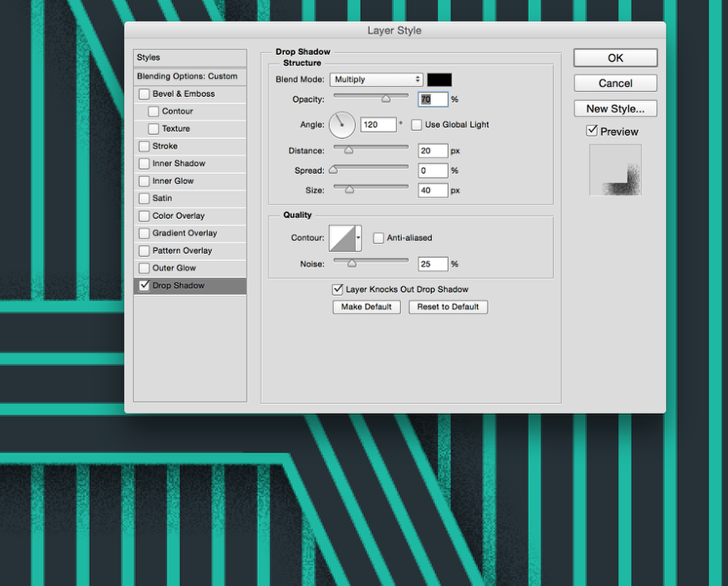The width and height of the screenshot is (728, 586).
Task: Click the New Style... button
Action: pyautogui.click(x=616, y=108)
